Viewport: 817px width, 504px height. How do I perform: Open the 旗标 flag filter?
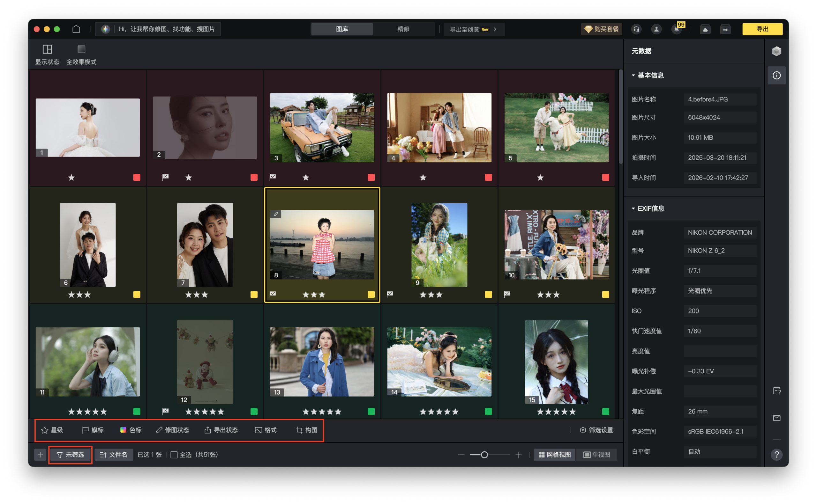coord(93,430)
